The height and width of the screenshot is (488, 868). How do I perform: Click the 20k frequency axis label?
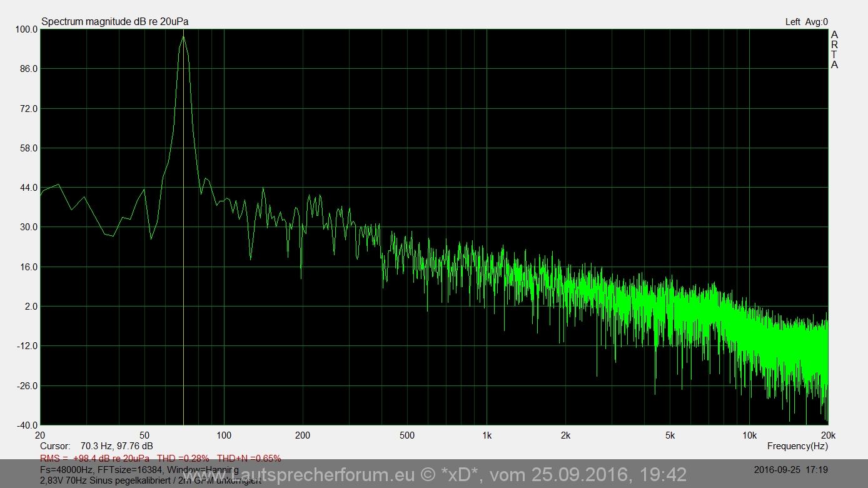point(827,435)
